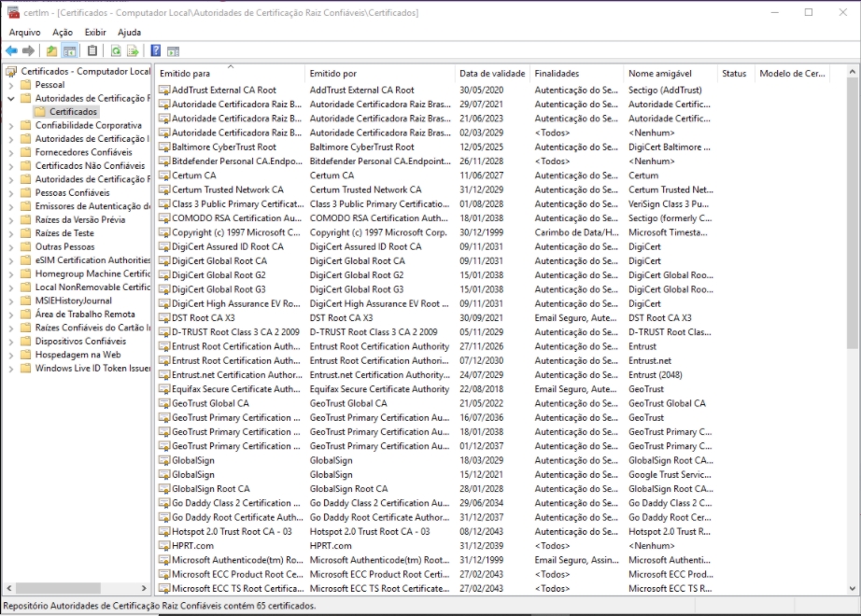The width and height of the screenshot is (861, 616).
Task: Click the Up one level folder icon
Action: tap(51, 51)
